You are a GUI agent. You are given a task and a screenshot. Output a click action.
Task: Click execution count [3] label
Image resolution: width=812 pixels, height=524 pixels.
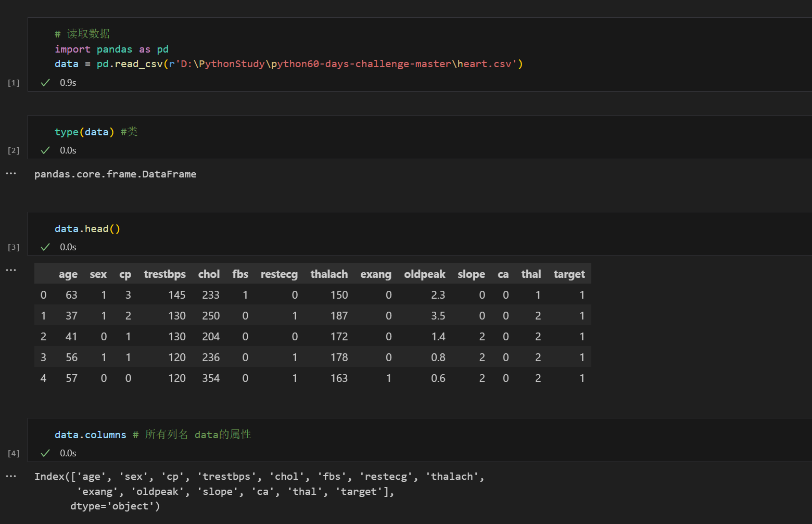[x=14, y=247]
